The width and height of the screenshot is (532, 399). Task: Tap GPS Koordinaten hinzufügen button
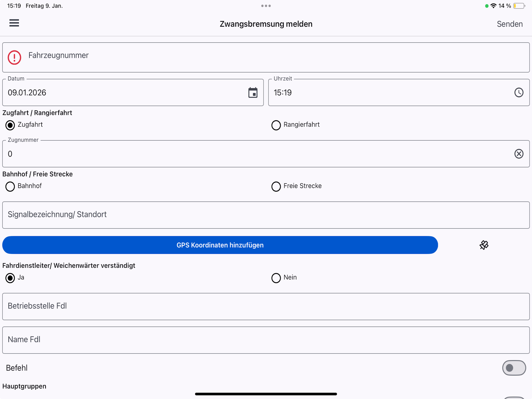point(220,245)
